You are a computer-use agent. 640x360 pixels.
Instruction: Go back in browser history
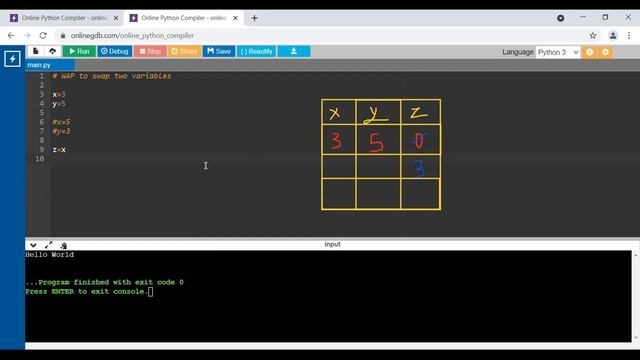[11, 36]
